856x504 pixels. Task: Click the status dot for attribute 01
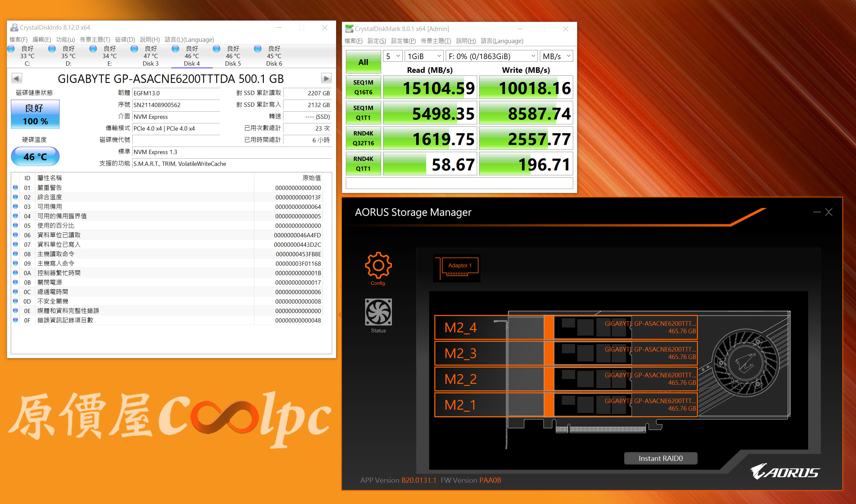point(15,187)
